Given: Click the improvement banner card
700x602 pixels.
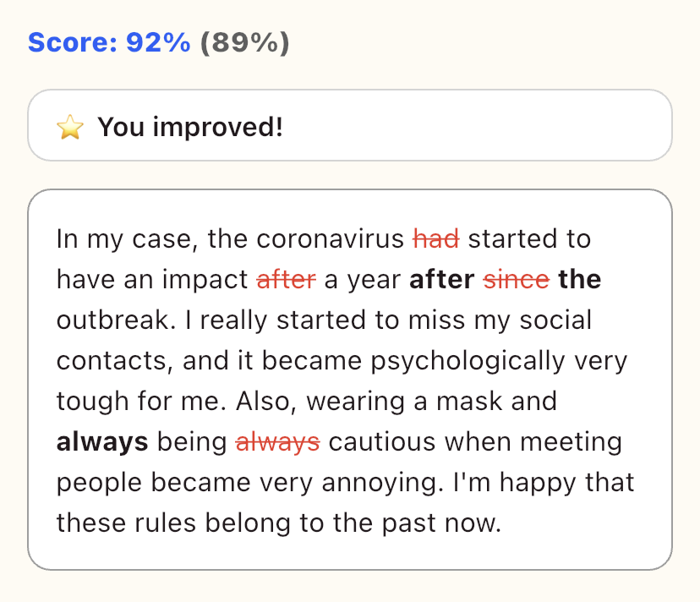Looking at the screenshot, I should 350,126.
